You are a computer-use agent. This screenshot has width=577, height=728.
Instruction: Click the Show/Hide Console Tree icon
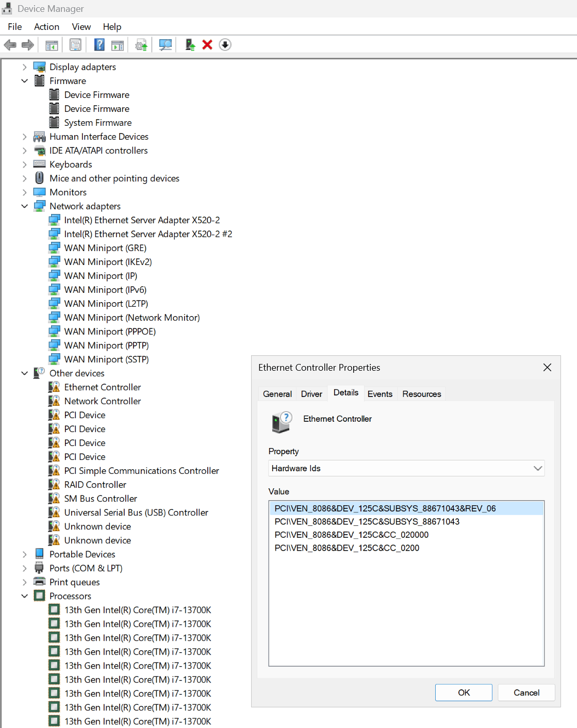(52, 45)
